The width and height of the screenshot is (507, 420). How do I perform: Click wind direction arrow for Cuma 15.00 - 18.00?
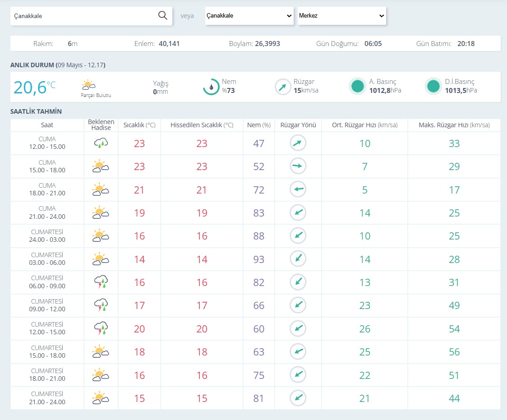point(298,166)
